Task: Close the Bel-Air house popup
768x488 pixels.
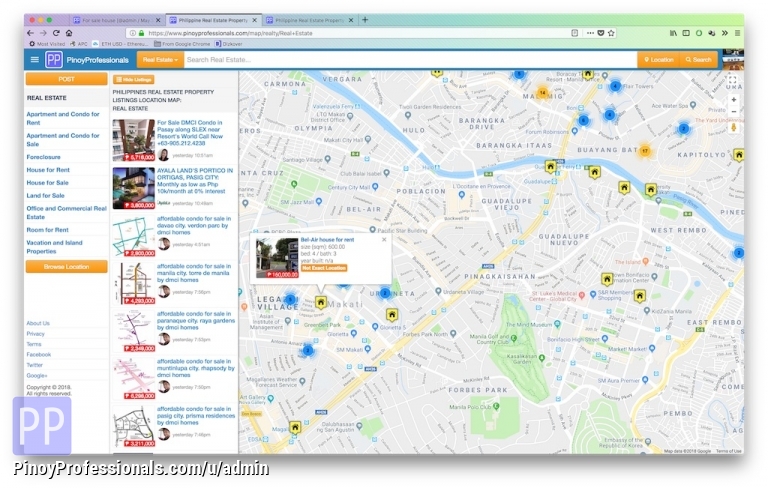Action: pos(384,240)
